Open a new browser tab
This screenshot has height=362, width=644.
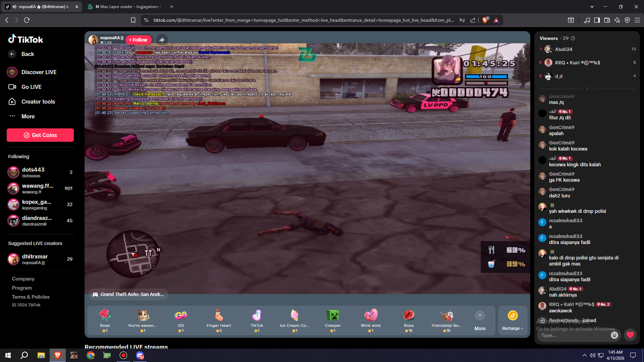click(x=172, y=7)
